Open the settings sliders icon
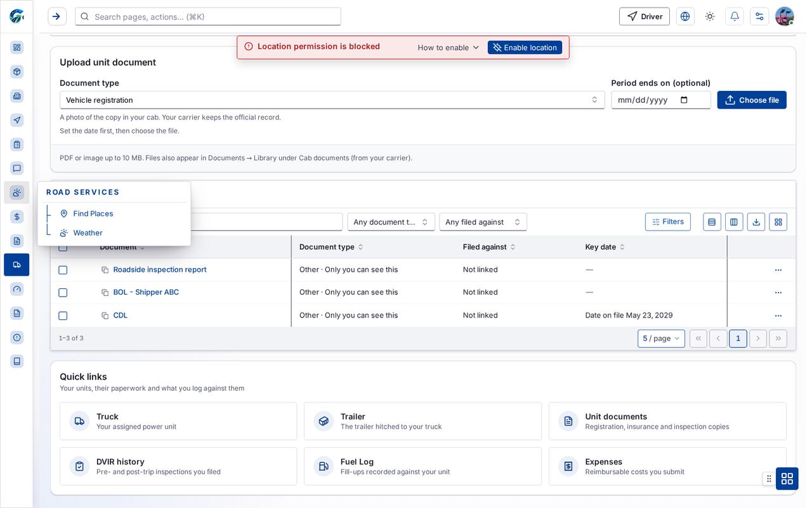Image resolution: width=812 pixels, height=508 pixels. [x=759, y=17]
